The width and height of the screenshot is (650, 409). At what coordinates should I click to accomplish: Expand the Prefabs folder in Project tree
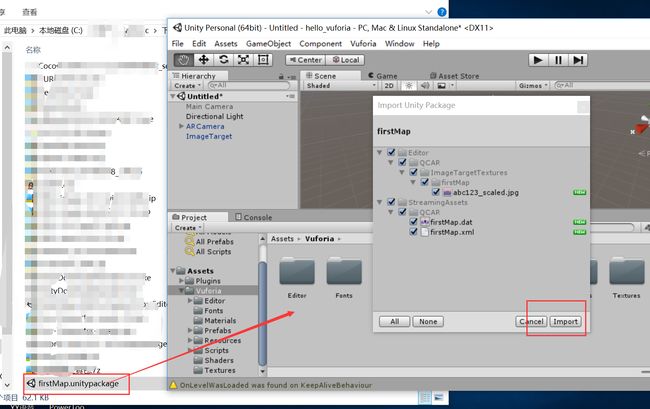[190, 330]
